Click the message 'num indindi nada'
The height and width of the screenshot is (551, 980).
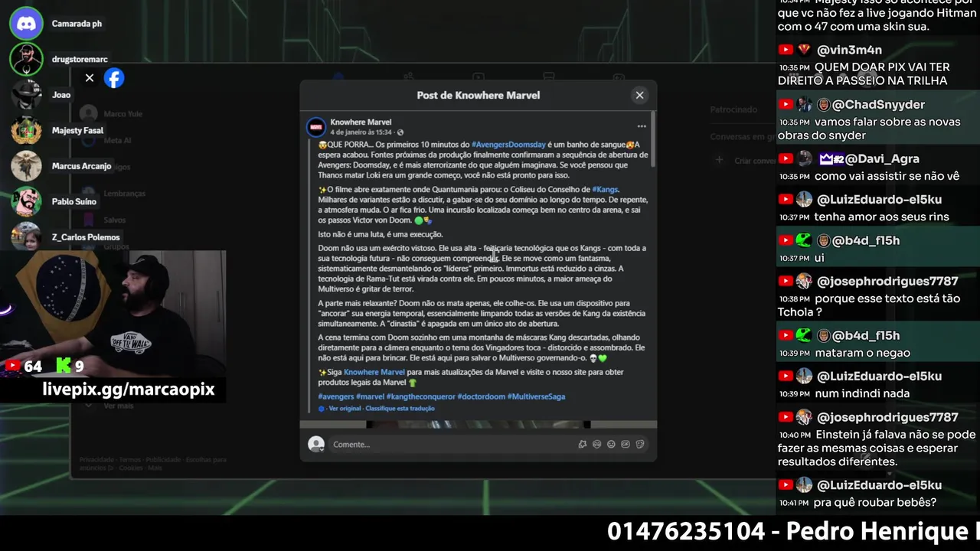coord(862,393)
